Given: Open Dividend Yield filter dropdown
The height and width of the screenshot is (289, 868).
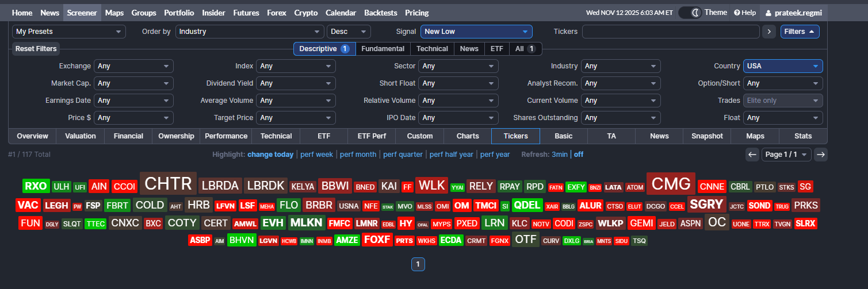Looking at the screenshot, I should (296, 83).
